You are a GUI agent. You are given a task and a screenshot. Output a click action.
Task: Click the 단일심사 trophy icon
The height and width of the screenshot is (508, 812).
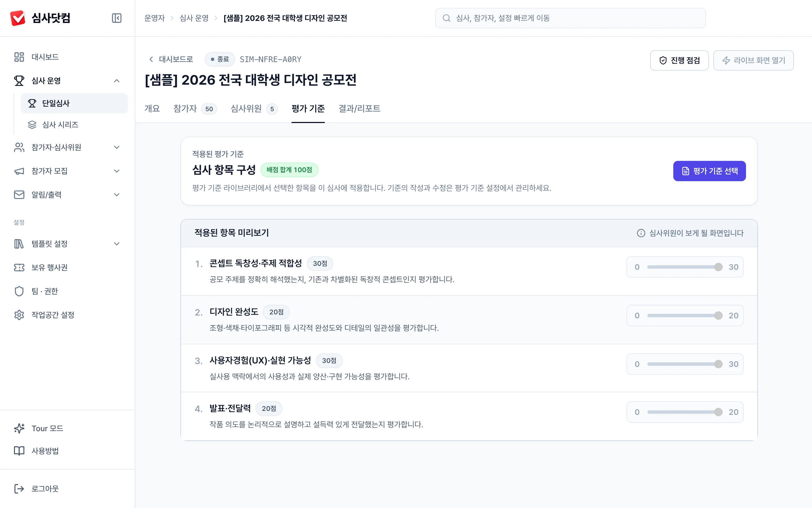coord(32,103)
